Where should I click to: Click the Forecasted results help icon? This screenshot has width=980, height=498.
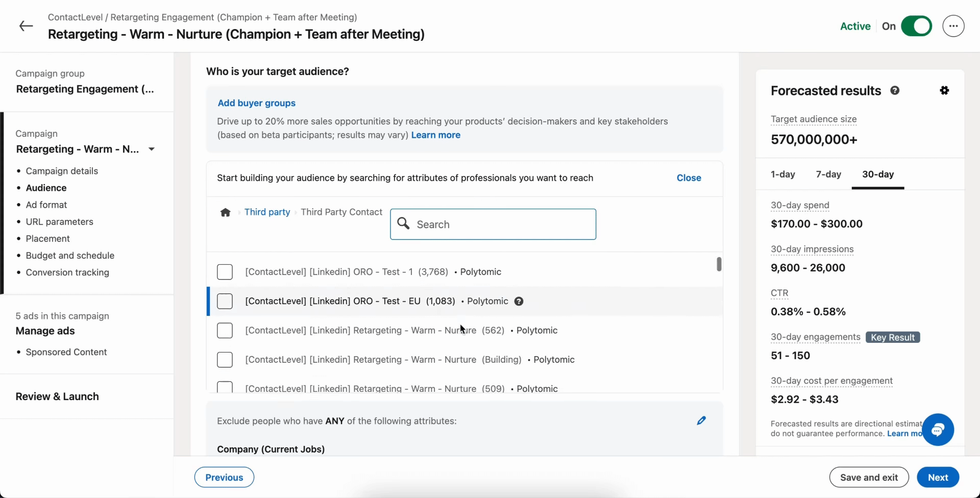pos(895,90)
